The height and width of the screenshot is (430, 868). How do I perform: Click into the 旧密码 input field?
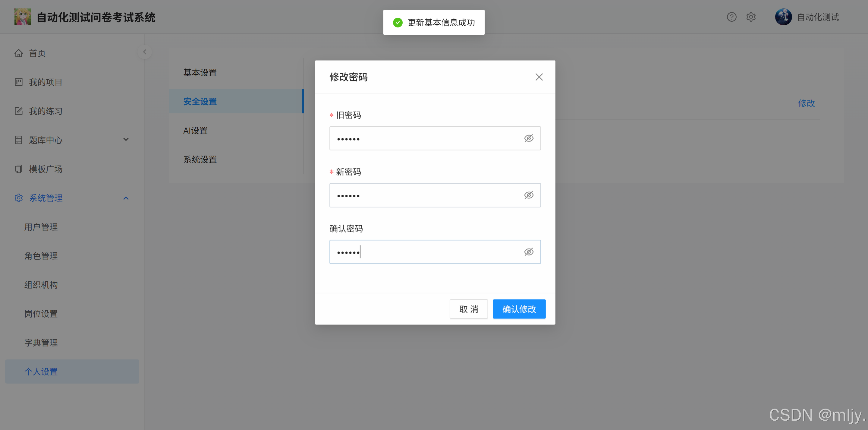point(425,139)
